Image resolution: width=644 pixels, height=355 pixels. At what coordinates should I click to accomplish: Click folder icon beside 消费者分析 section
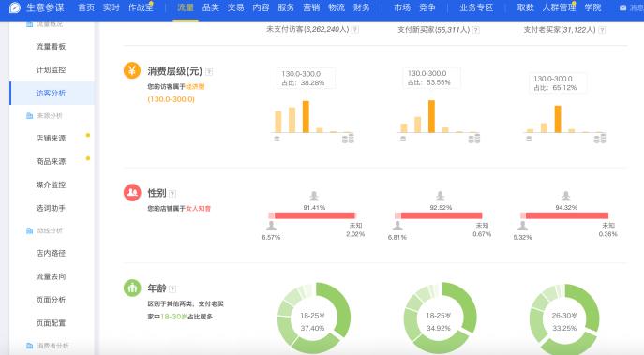pyautogui.click(x=30, y=346)
